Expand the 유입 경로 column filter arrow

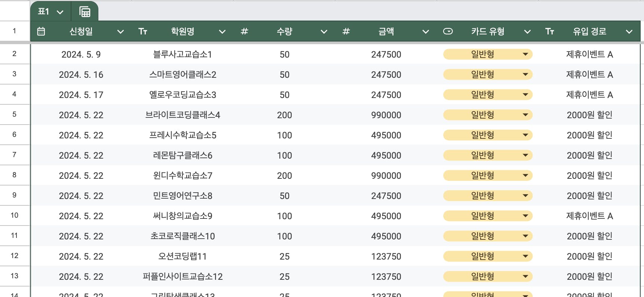629,32
